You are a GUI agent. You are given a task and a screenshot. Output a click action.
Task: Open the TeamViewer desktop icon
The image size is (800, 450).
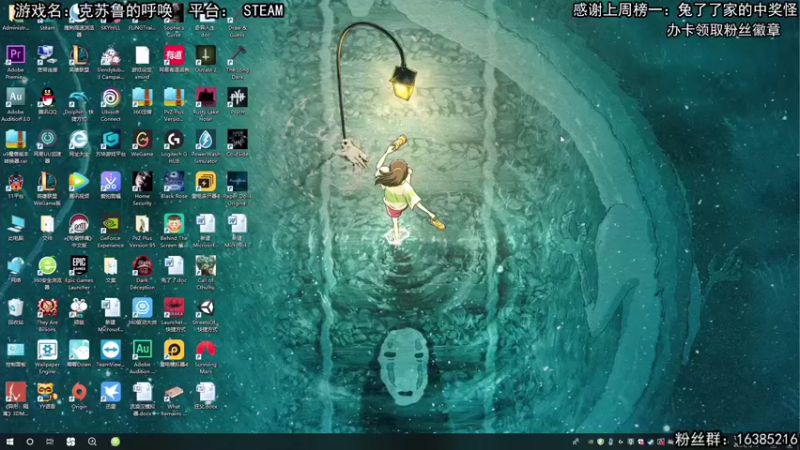pos(110,351)
